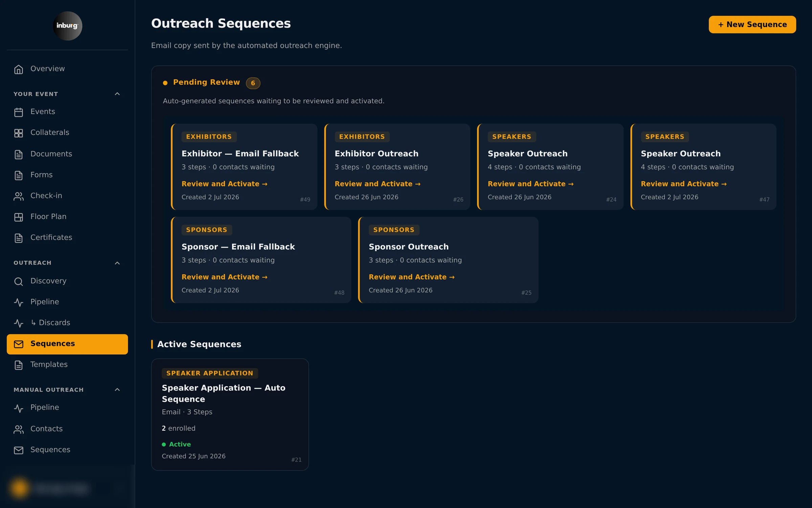
Task: Click the Forms file icon
Action: (x=19, y=175)
